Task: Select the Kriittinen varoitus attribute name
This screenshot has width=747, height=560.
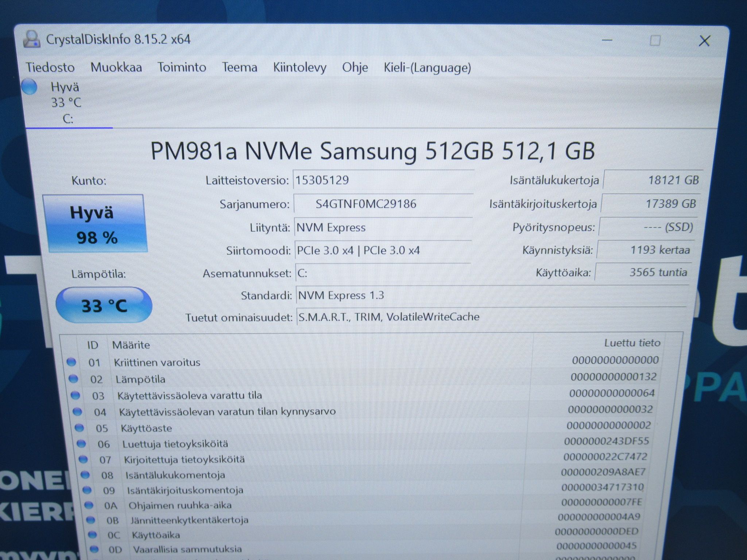Action: tap(157, 362)
